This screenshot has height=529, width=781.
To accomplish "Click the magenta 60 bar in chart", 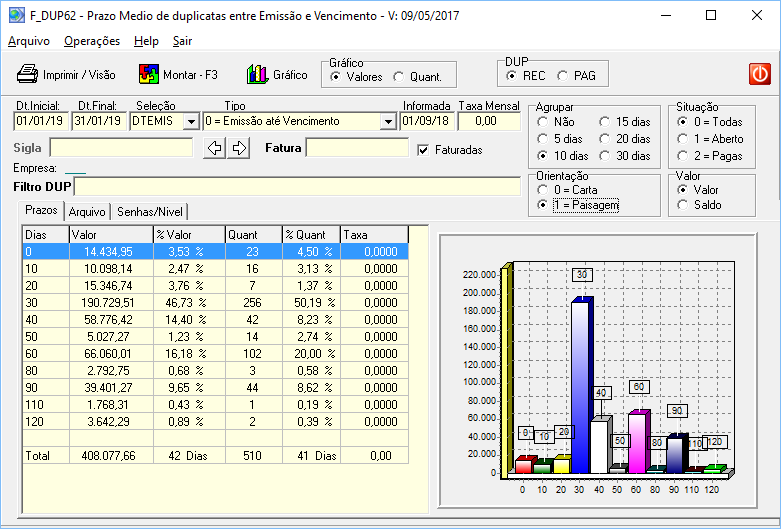I will point(638,442).
